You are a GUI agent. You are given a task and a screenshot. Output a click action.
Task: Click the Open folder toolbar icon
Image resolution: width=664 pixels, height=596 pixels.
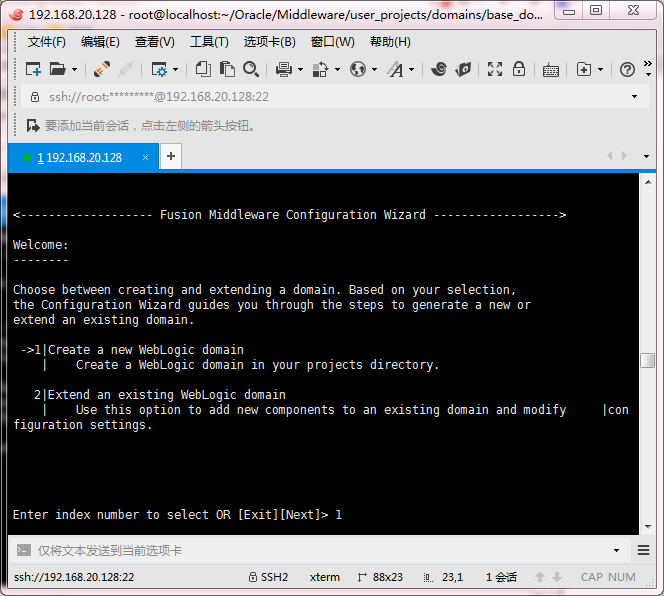tap(57, 69)
